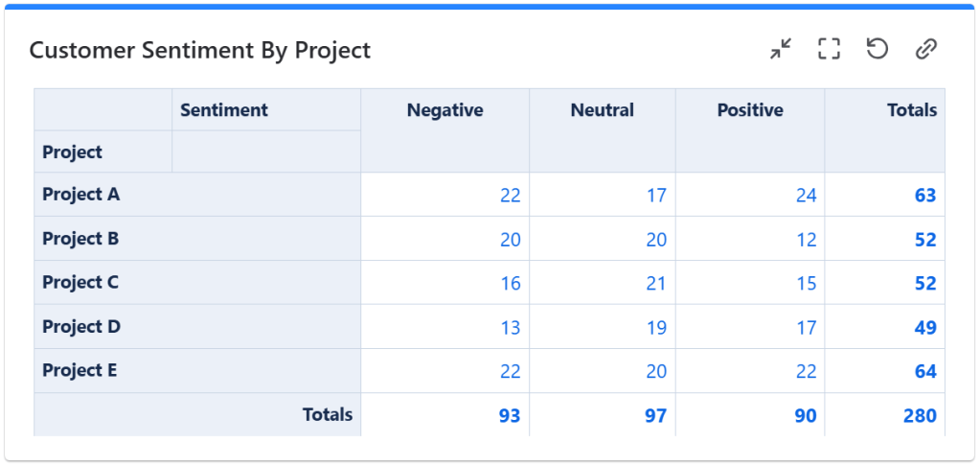
Task: Open Project E total of 64
Action: tap(924, 372)
